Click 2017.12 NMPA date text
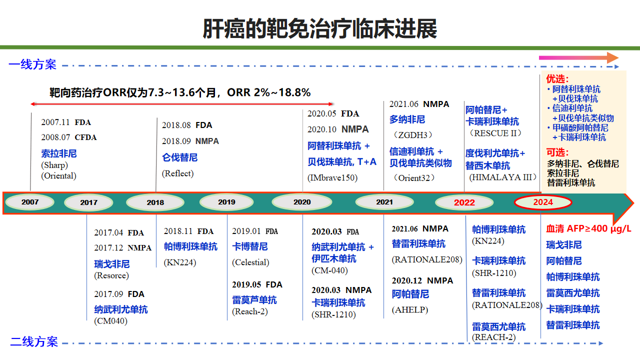The height and width of the screenshot is (360, 640). (123, 248)
